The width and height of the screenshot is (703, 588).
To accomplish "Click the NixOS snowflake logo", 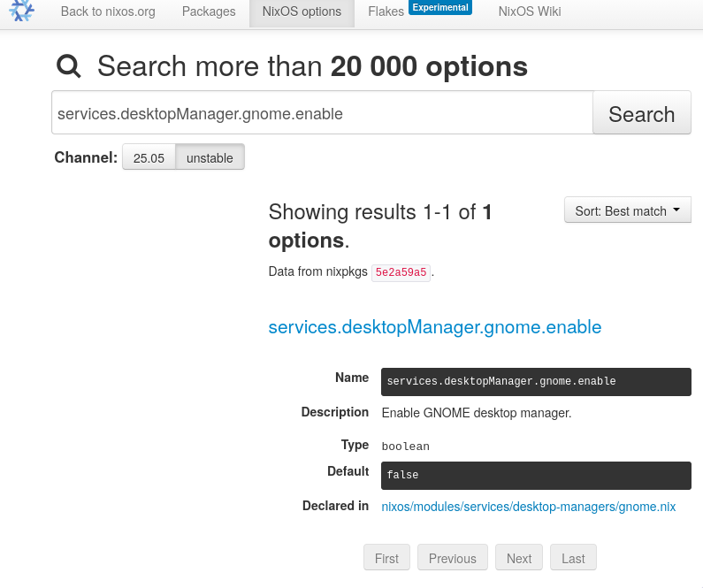I will [x=21, y=11].
